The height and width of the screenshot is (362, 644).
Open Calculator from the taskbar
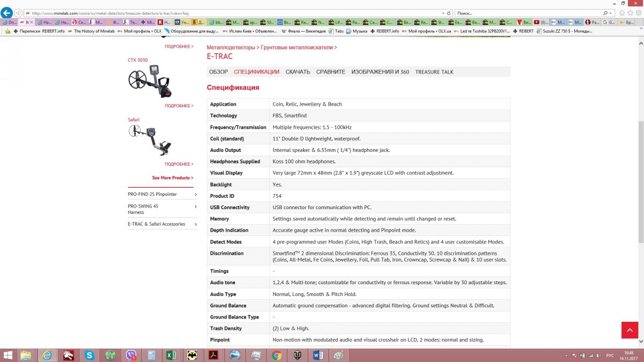click(x=152, y=355)
